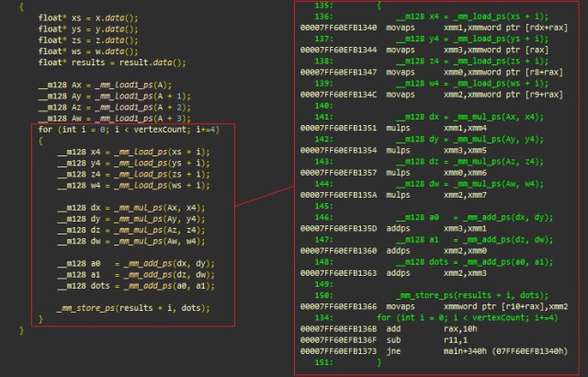This screenshot has height=377, width=588.
Task: Click disassembly line 137 '__m128 y4' load
Action: (431, 39)
